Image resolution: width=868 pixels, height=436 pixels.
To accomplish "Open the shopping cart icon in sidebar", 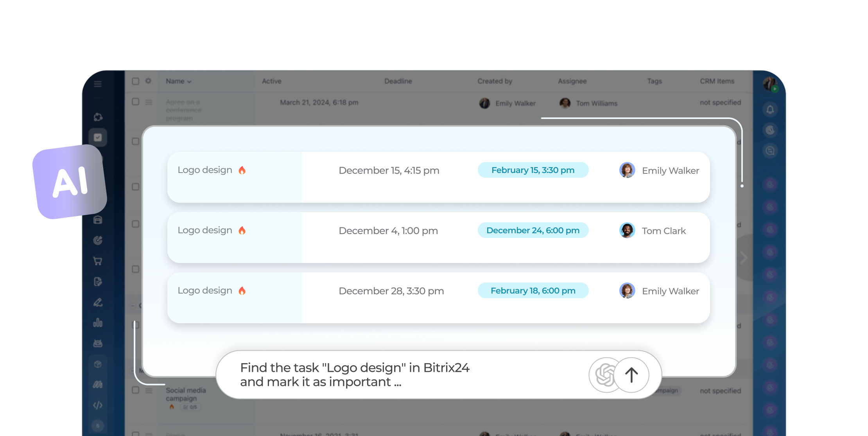I will tap(98, 261).
